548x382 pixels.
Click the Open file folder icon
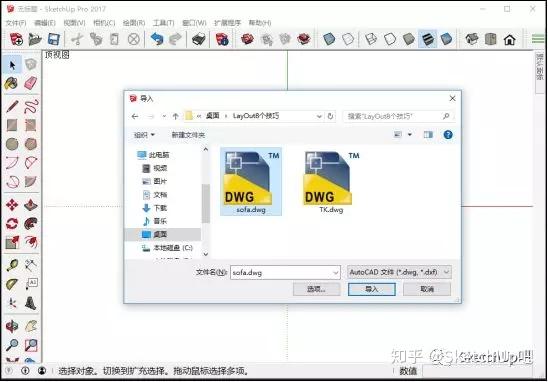click(x=35, y=39)
